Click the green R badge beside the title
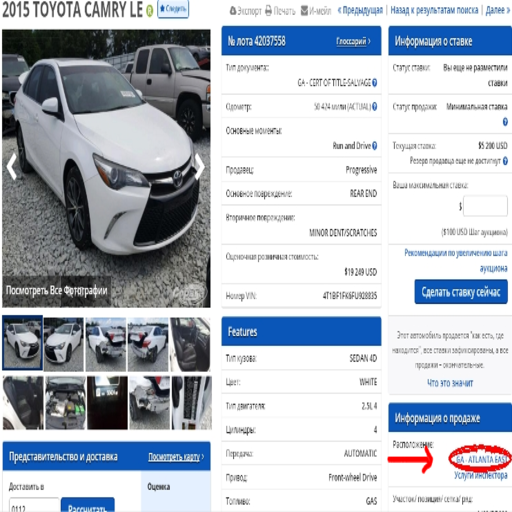Viewport: 512px width, 512px height. (x=150, y=11)
